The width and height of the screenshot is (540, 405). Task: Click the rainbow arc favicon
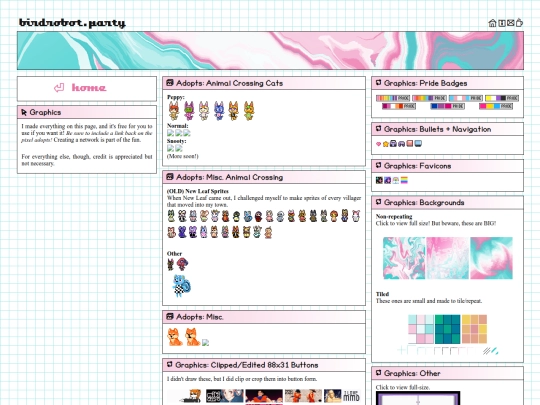(x=396, y=180)
